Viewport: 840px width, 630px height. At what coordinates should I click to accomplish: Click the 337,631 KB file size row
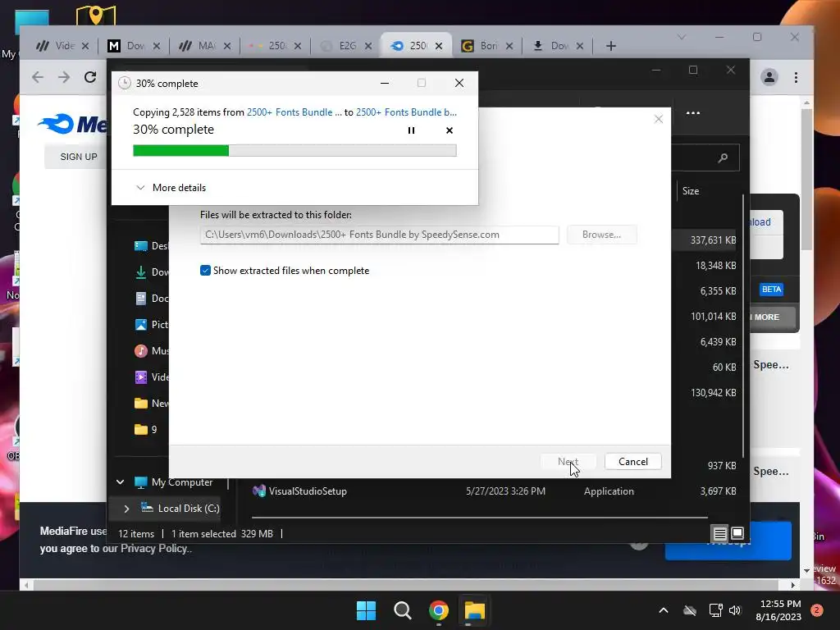click(713, 240)
